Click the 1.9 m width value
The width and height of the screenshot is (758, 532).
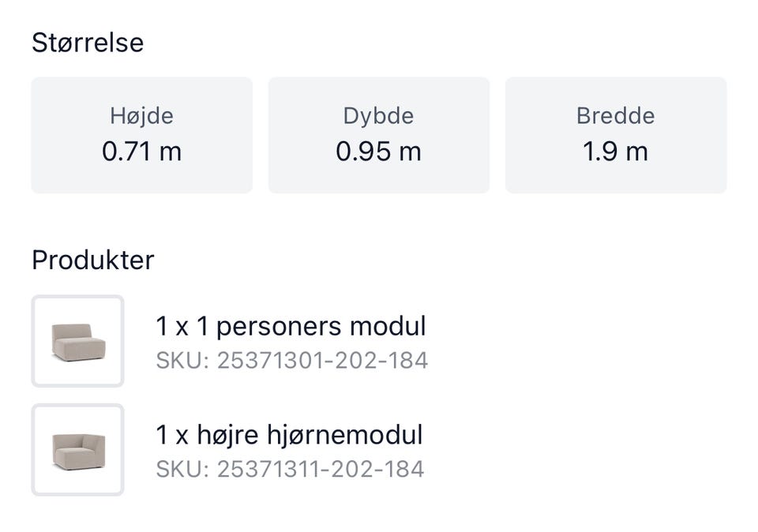[615, 151]
